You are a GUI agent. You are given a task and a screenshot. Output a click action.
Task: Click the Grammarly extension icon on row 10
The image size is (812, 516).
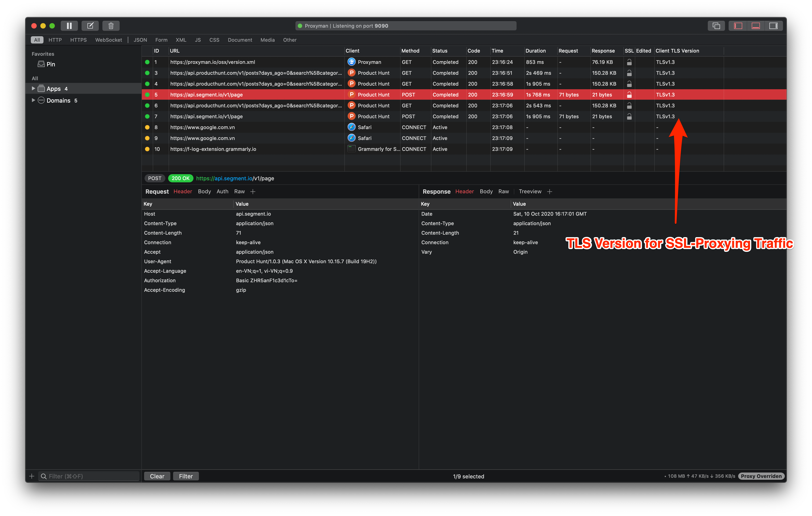tap(351, 149)
